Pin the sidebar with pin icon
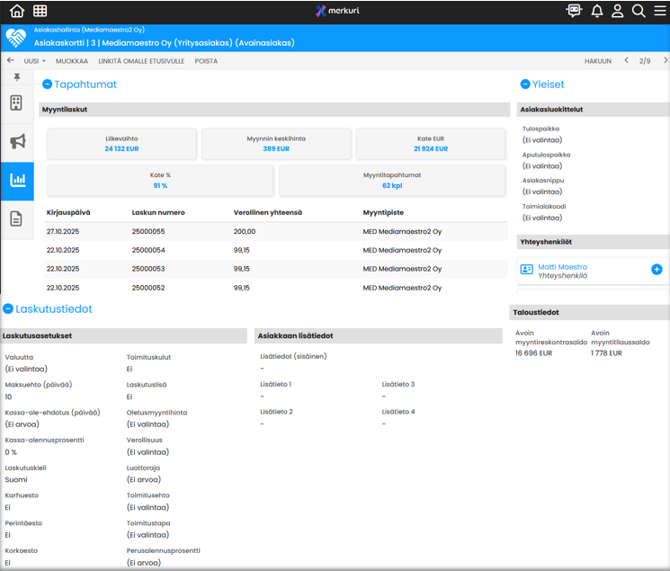Viewport: 670px width, 571px height. click(x=17, y=77)
